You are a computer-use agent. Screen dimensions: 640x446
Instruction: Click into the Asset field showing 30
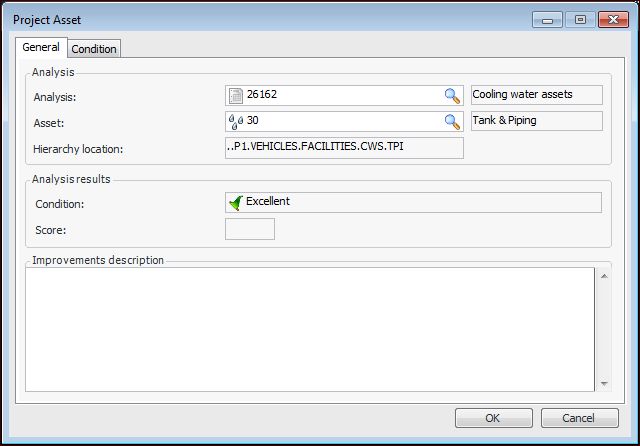[340, 122]
